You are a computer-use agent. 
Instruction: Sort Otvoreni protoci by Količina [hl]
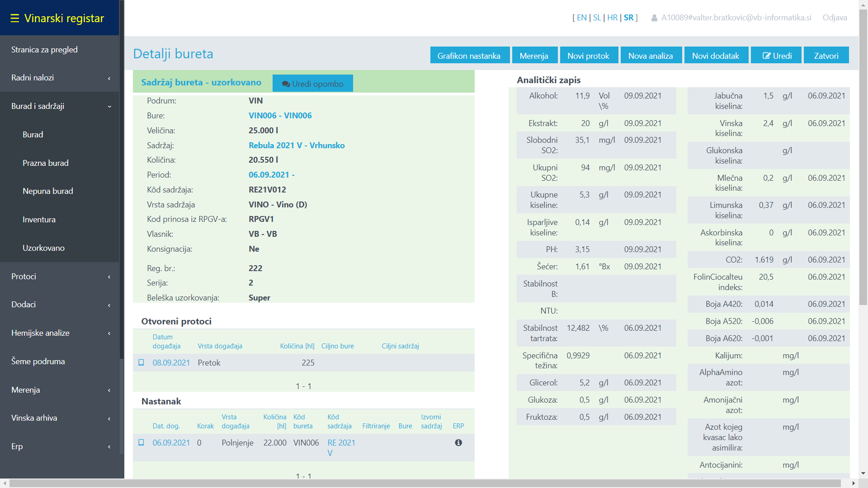point(297,346)
